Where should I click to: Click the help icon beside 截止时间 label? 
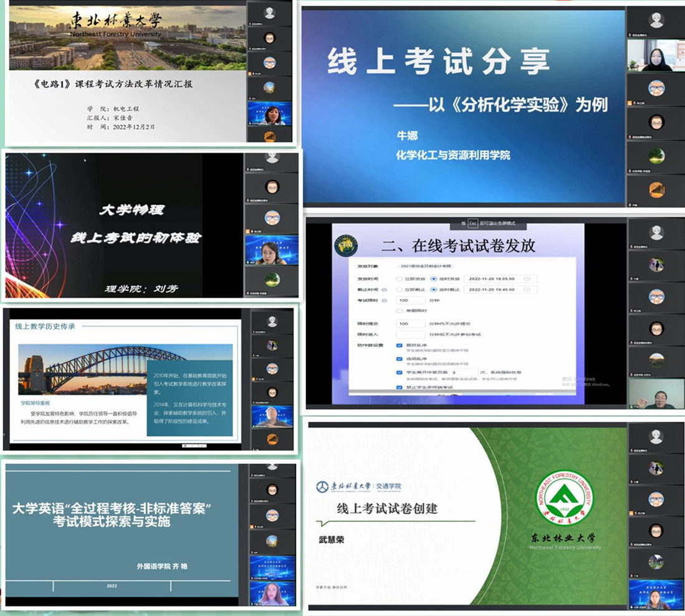point(384,290)
